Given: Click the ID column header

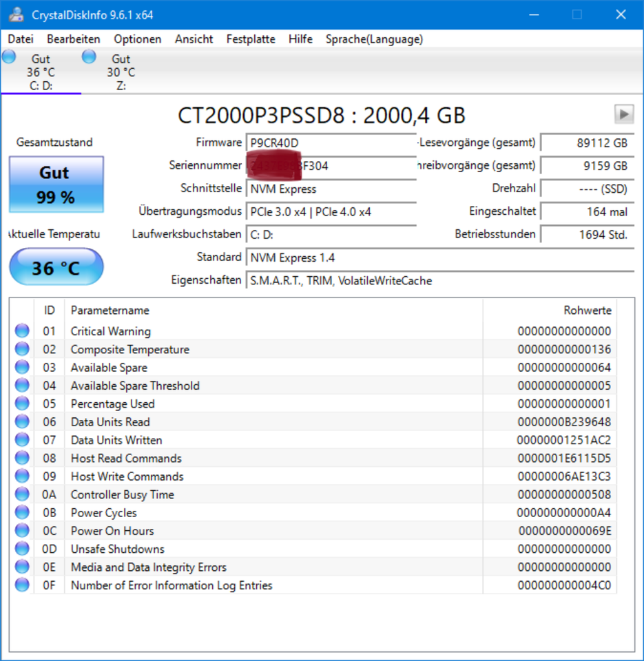Looking at the screenshot, I should tap(50, 311).
